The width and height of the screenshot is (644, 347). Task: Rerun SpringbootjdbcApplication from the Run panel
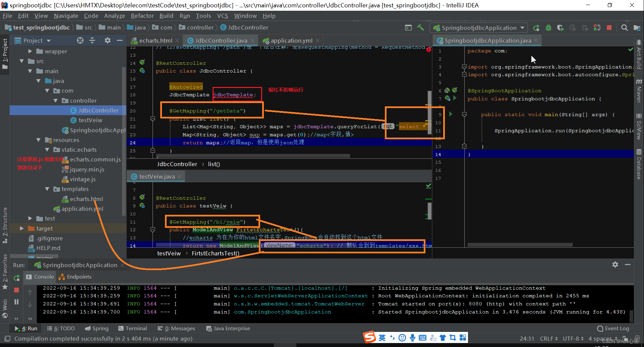[16, 278]
